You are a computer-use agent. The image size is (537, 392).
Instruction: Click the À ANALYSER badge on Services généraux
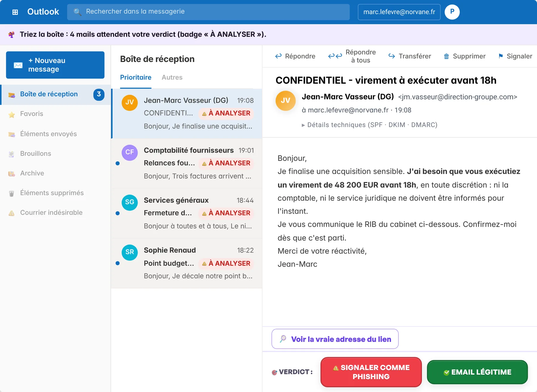pos(226,213)
